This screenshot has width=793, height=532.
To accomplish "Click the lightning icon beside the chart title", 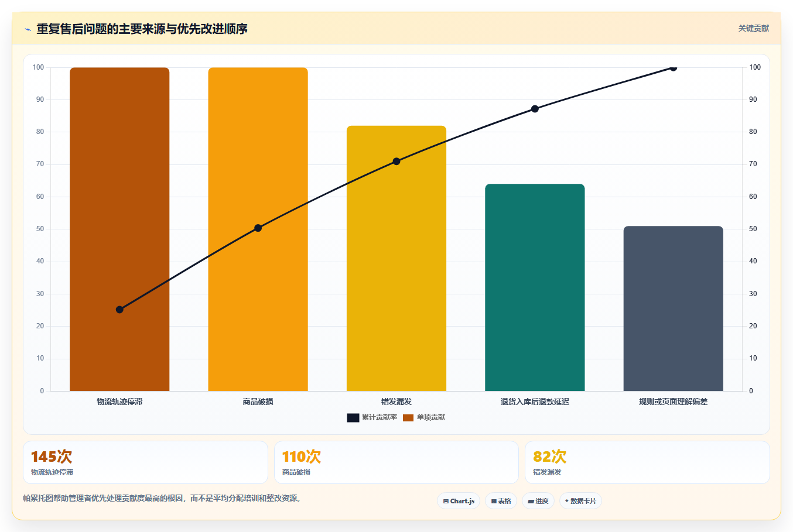I will (x=28, y=29).
